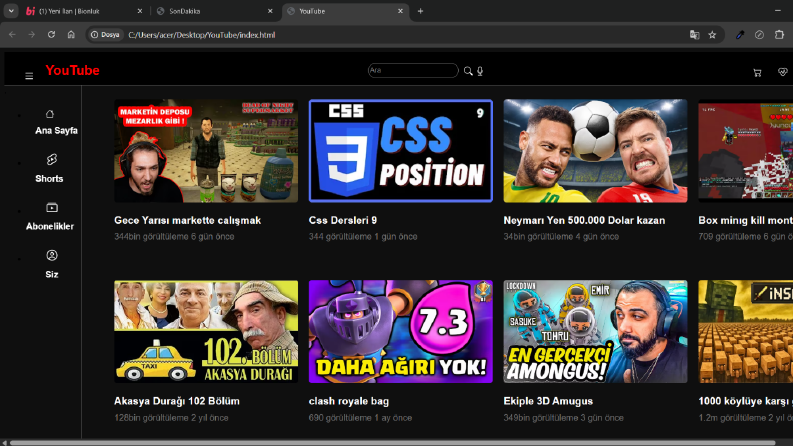This screenshot has width=793, height=446.
Task: Focus the Ara search input field
Action: [413, 70]
